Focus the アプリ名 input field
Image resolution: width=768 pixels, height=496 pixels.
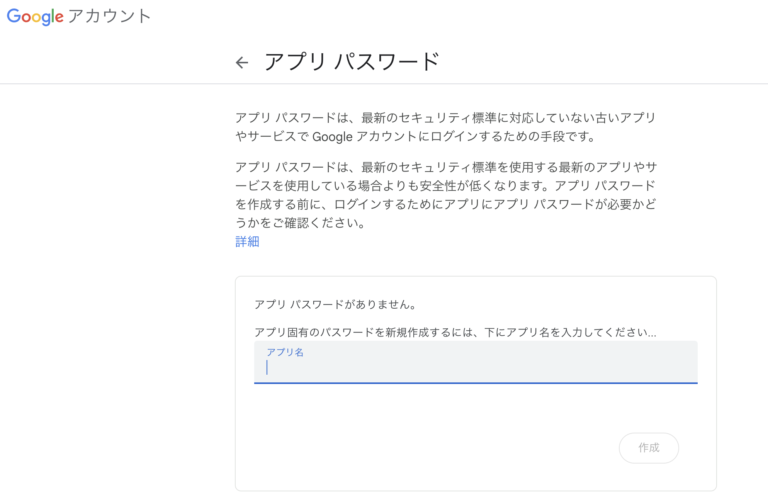(x=476, y=368)
